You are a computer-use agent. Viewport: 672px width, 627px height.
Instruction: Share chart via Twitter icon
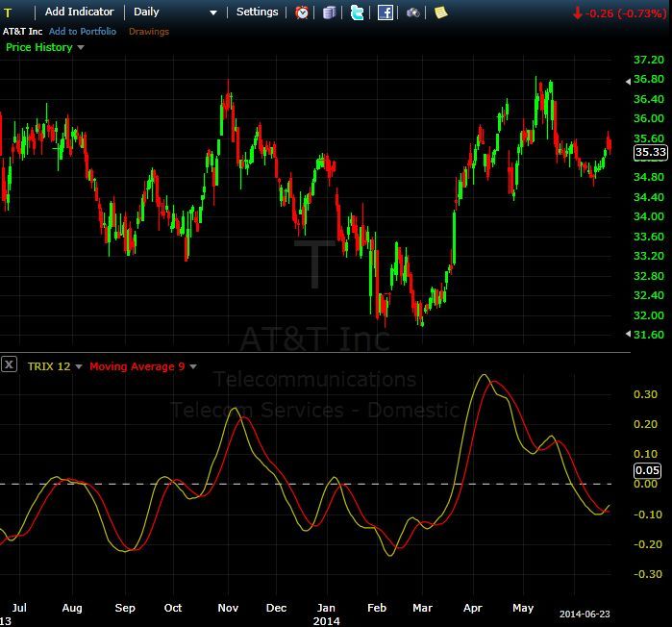(x=357, y=13)
